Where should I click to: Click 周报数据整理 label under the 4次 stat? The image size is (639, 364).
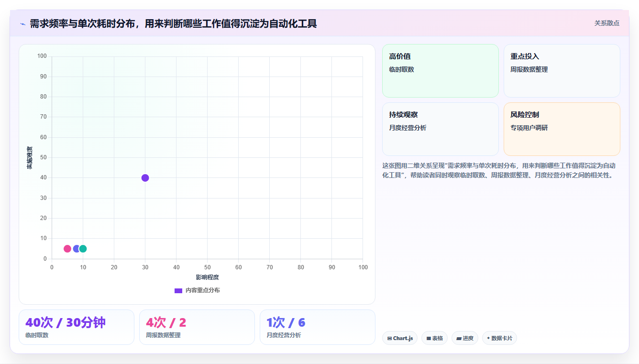point(163,335)
